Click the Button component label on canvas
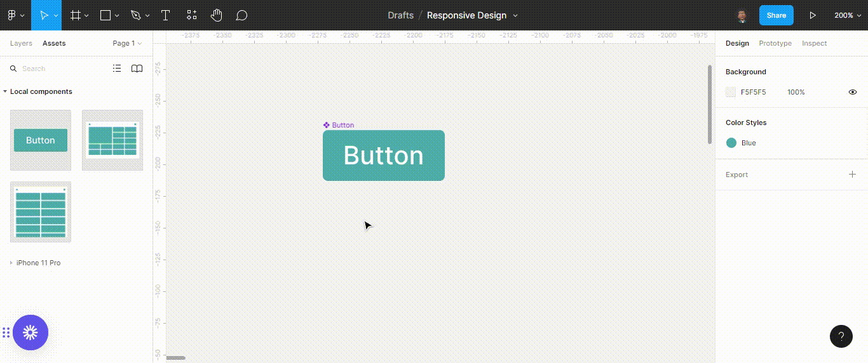This screenshot has height=363, width=868. [x=339, y=125]
